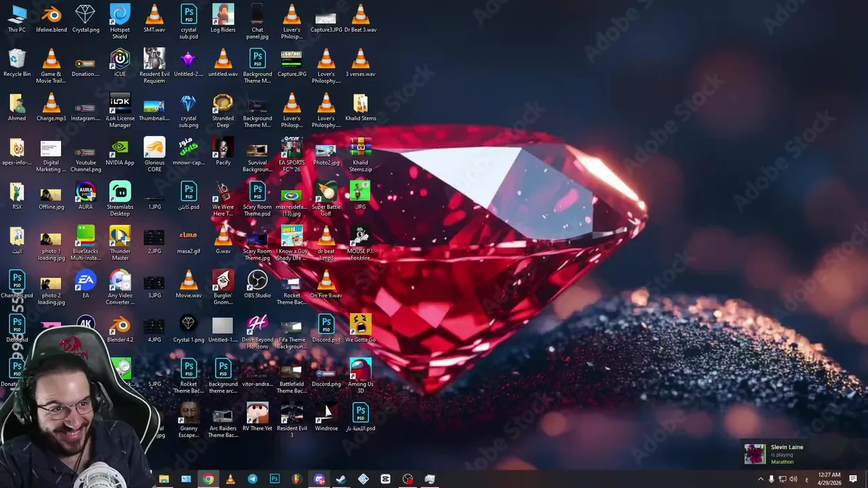
Task: Open the RV There Yet shortcut
Action: tap(258, 418)
